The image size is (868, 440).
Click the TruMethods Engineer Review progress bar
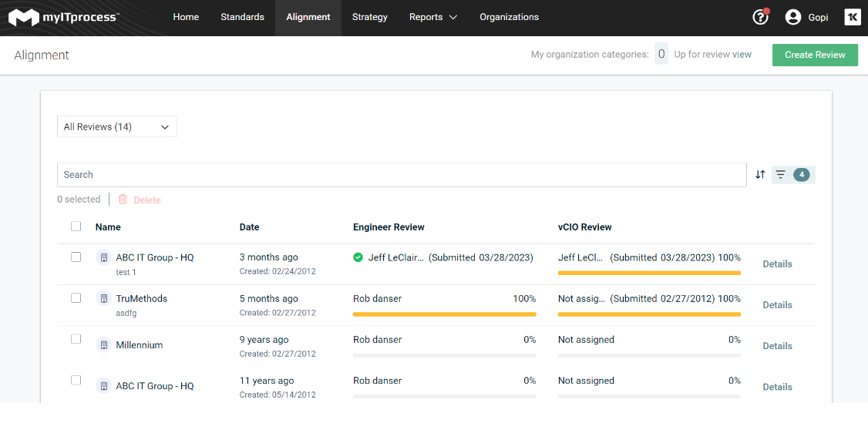444,314
